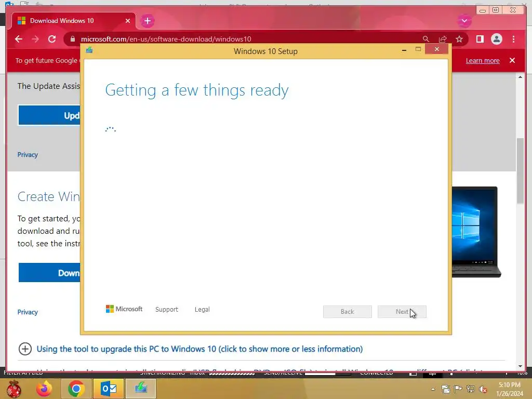The width and height of the screenshot is (532, 399).
Task: Open Chrome three-dot menu
Action: (513, 39)
